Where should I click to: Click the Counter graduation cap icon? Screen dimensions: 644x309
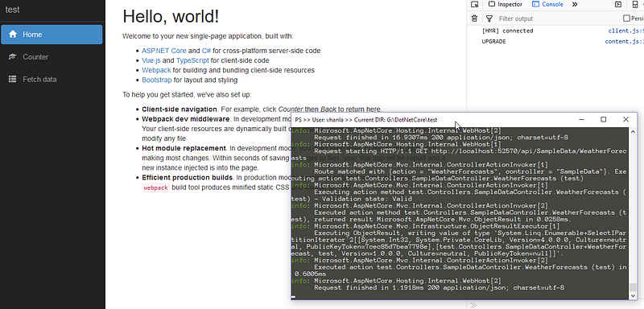(13, 56)
